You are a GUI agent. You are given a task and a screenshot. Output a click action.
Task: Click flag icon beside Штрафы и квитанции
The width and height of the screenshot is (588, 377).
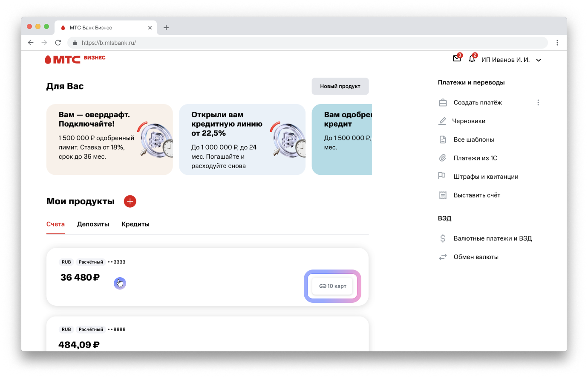(442, 176)
